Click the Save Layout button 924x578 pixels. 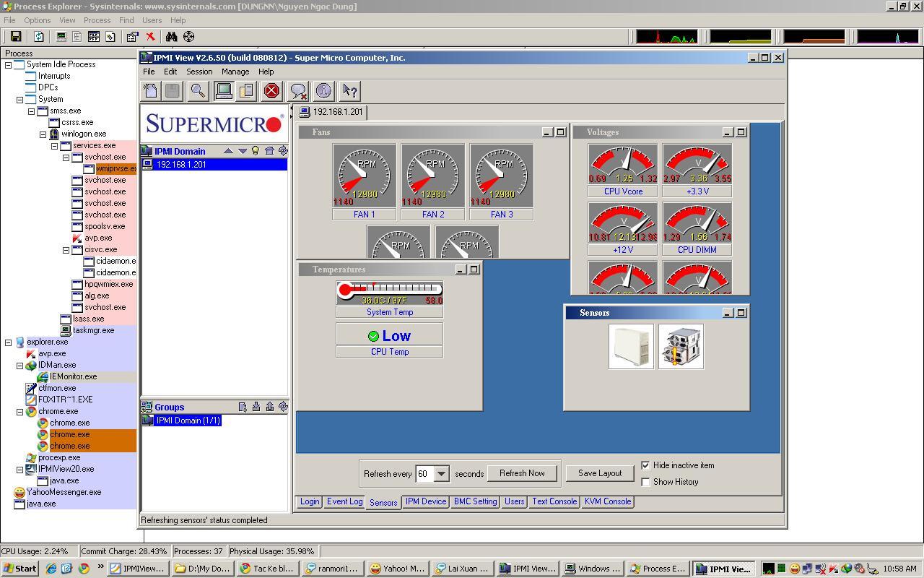click(600, 473)
